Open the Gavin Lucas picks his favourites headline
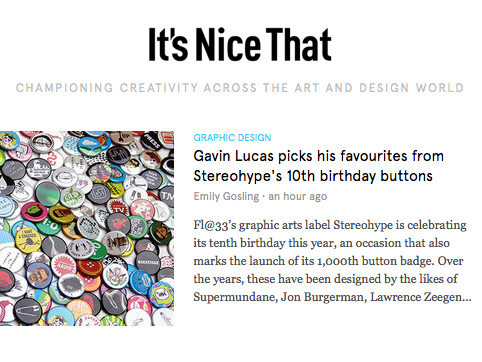 click(318, 166)
